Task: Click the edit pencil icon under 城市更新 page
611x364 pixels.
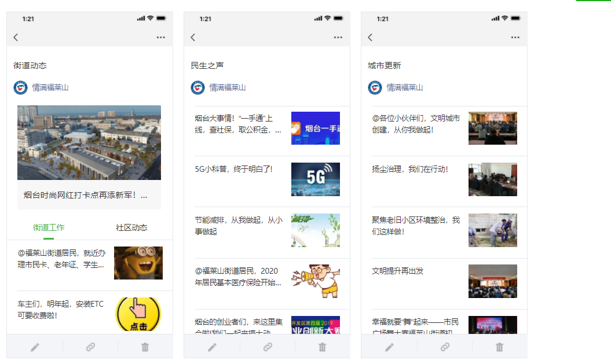Action: (389, 347)
